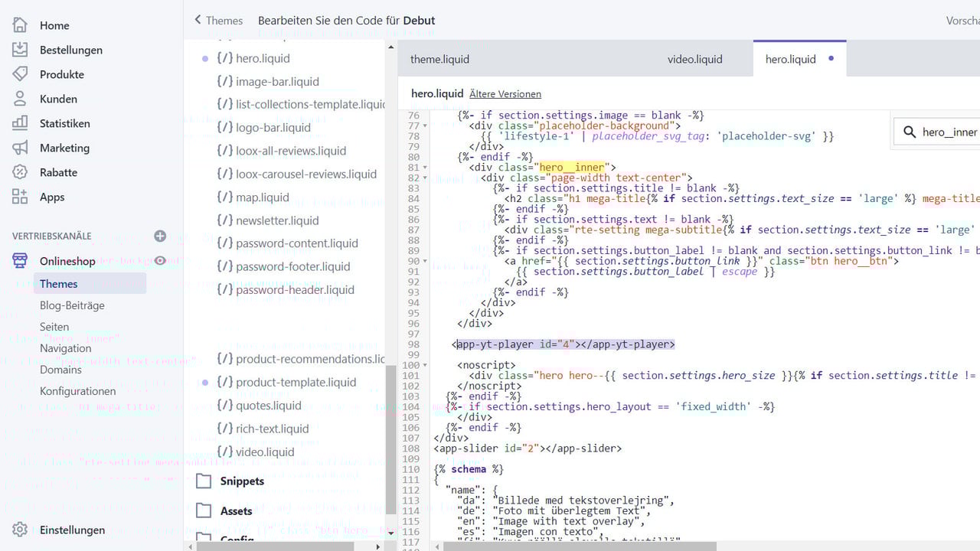
Task: Click the Onlineshop store icon
Action: coord(20,261)
